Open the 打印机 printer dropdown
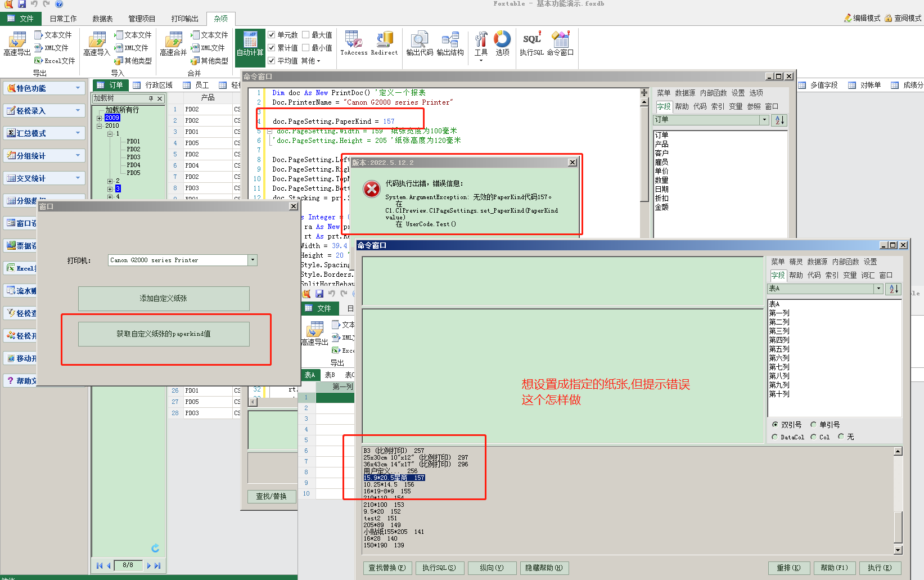 (x=253, y=260)
